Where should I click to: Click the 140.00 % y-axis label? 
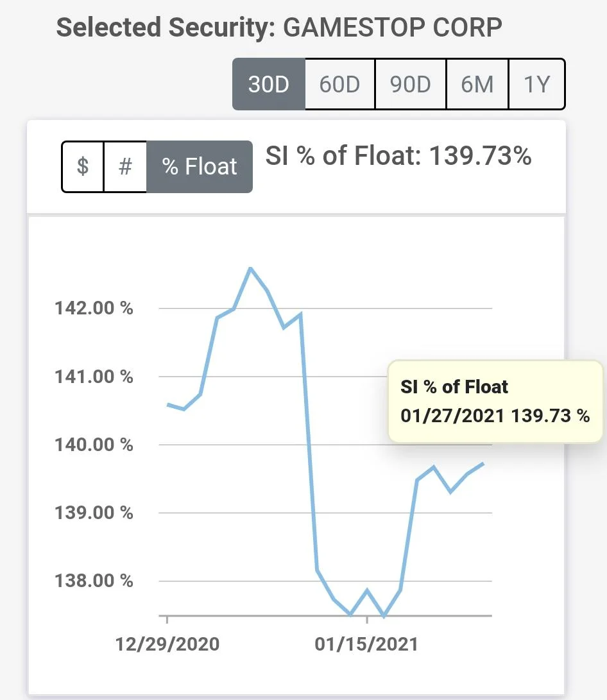[95, 445]
